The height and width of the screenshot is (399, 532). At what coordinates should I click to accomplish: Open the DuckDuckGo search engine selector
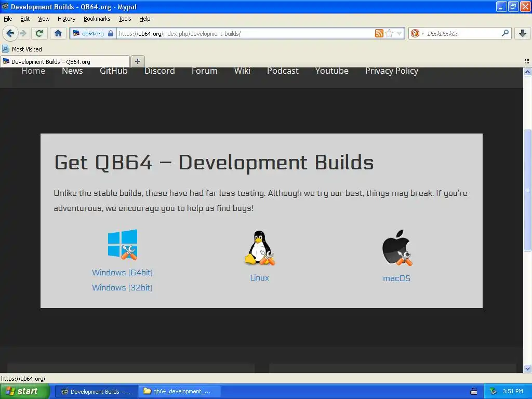[x=417, y=33]
